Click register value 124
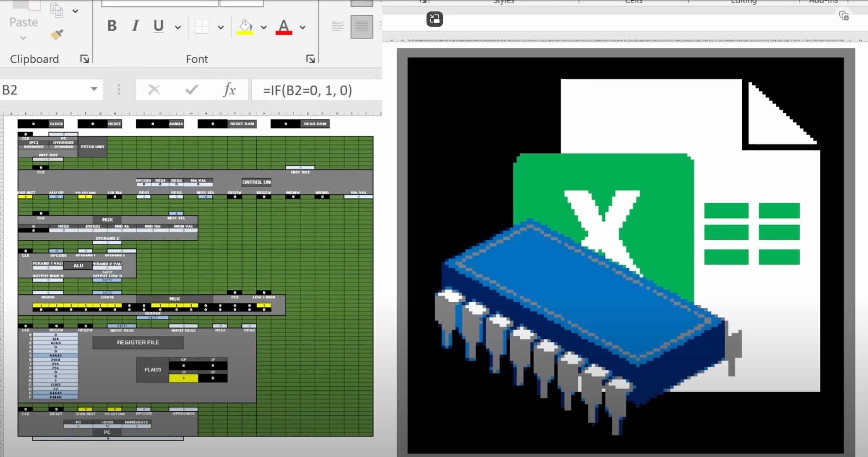The image size is (868, 457). (56, 339)
